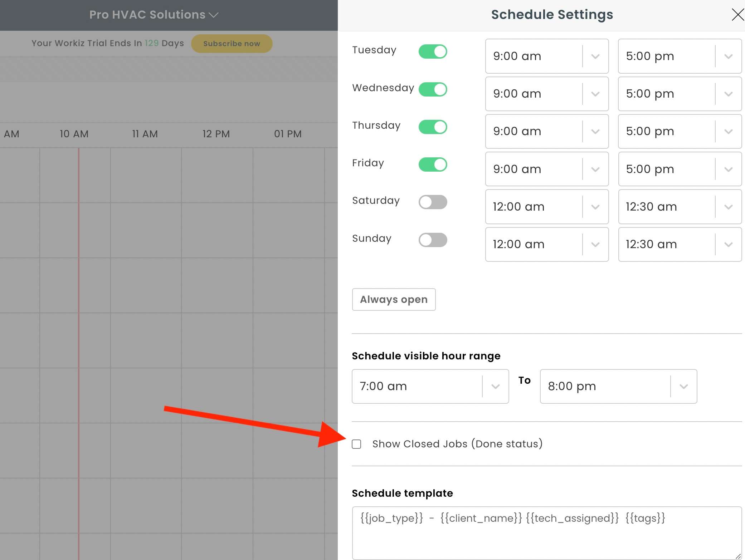Click the Sunday day label
Image resolution: width=745 pixels, height=560 pixels.
point(372,238)
